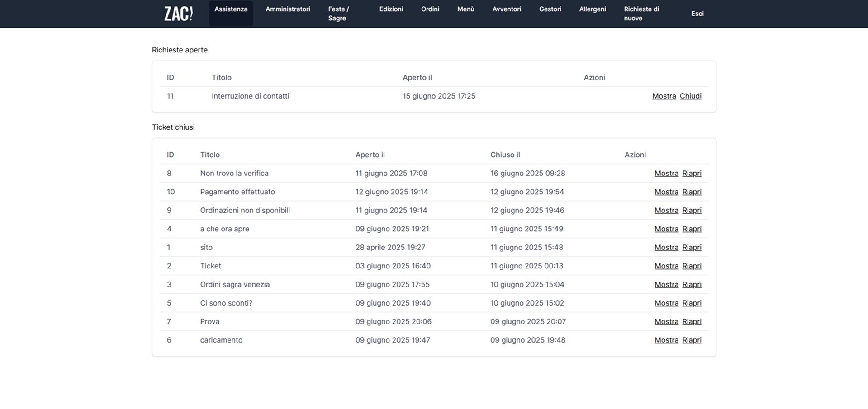868x409 pixels.
Task: Show ticket Ordini sagra venezia
Action: tap(666, 284)
